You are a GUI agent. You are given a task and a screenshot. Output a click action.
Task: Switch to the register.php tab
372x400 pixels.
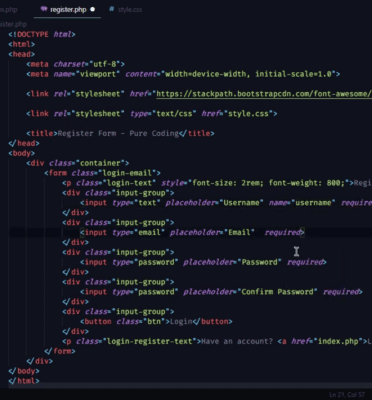click(x=68, y=10)
